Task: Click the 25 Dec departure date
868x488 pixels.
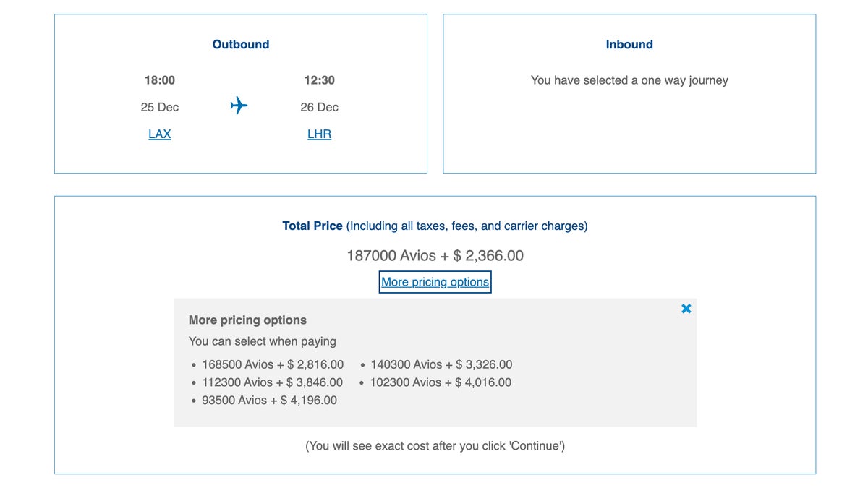Action: [x=159, y=106]
